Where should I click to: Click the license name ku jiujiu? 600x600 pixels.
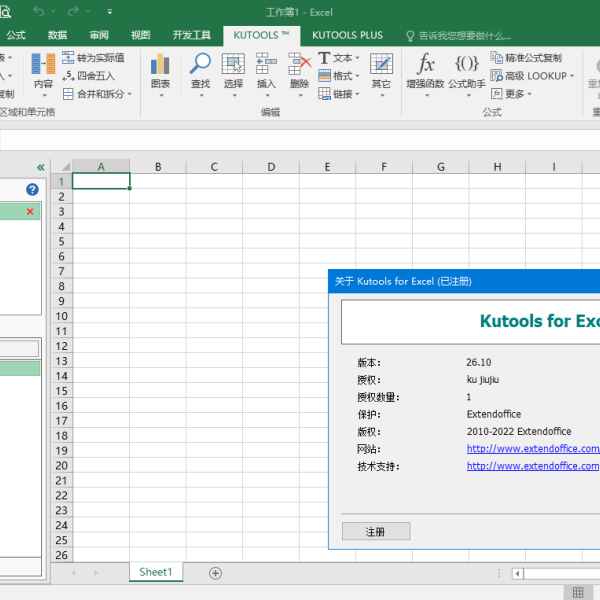pos(483,380)
